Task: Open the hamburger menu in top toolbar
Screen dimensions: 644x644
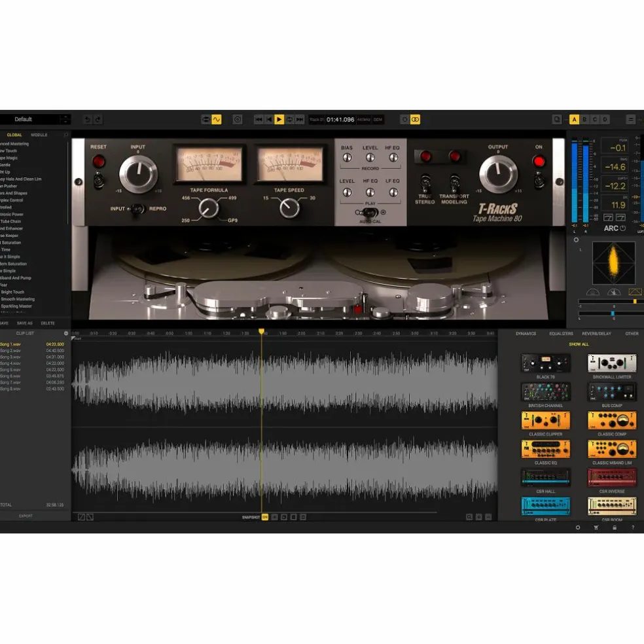Action: click(631, 120)
